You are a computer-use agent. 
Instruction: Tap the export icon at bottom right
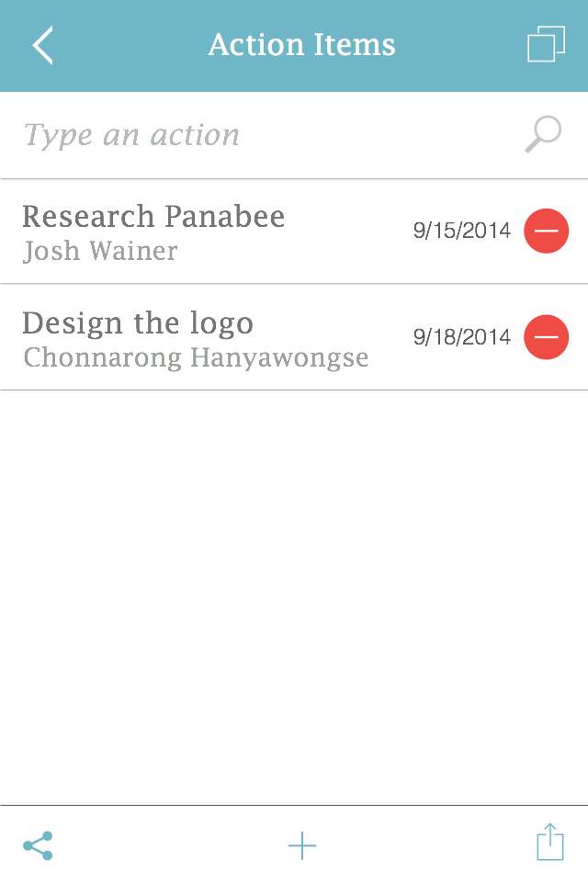click(x=549, y=842)
